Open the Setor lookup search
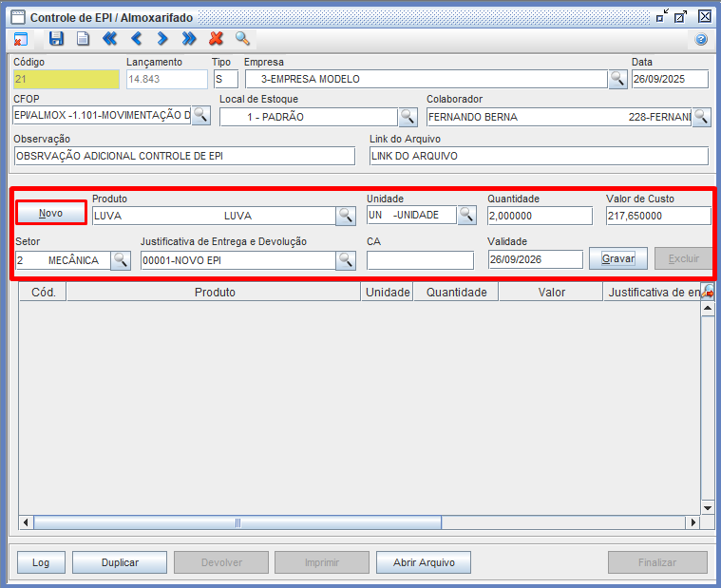721x588 pixels. (121, 260)
